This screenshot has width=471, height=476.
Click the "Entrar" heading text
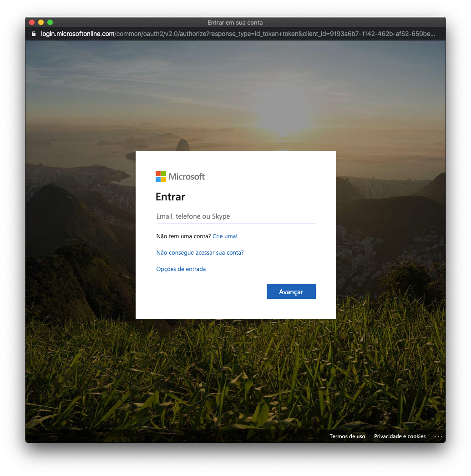click(x=170, y=197)
